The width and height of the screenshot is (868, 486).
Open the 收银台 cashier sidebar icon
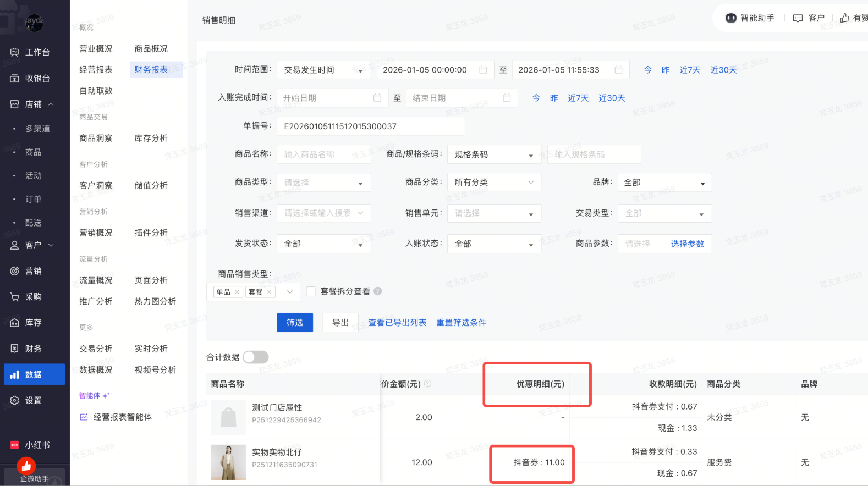pyautogui.click(x=15, y=79)
